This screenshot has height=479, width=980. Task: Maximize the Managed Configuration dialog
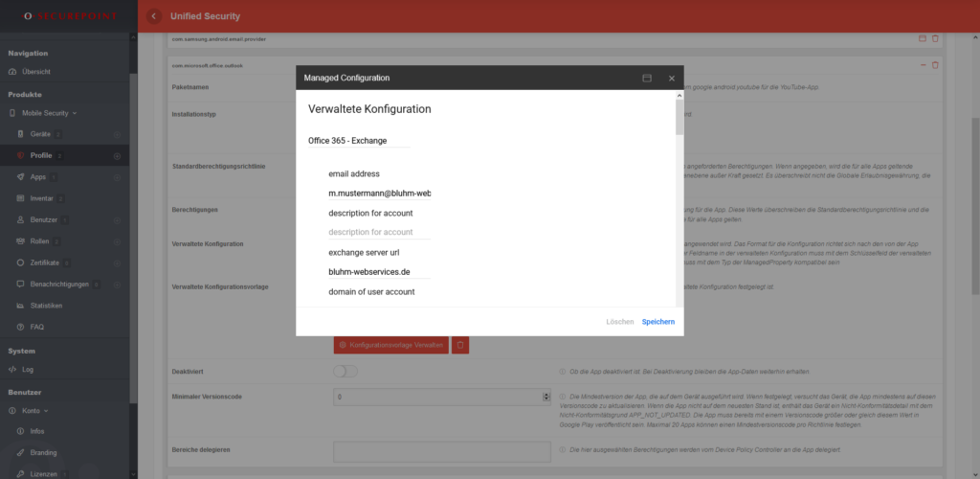point(647,78)
